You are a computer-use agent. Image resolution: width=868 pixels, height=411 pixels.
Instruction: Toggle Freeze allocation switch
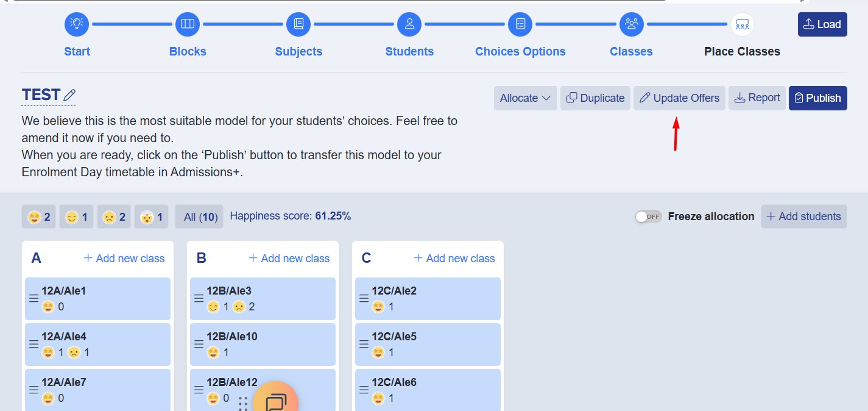(x=648, y=216)
